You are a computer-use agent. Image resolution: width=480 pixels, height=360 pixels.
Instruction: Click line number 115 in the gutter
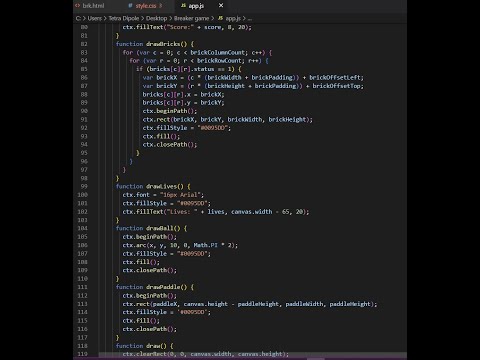click(x=82, y=321)
